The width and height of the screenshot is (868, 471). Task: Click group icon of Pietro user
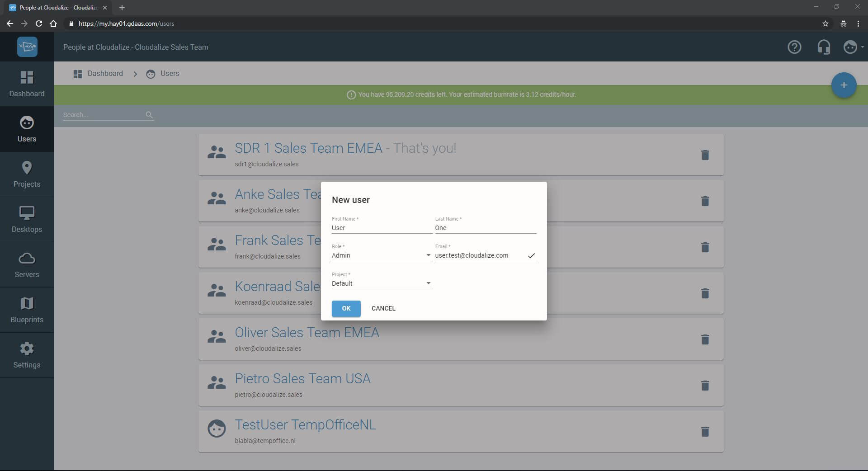pyautogui.click(x=217, y=383)
